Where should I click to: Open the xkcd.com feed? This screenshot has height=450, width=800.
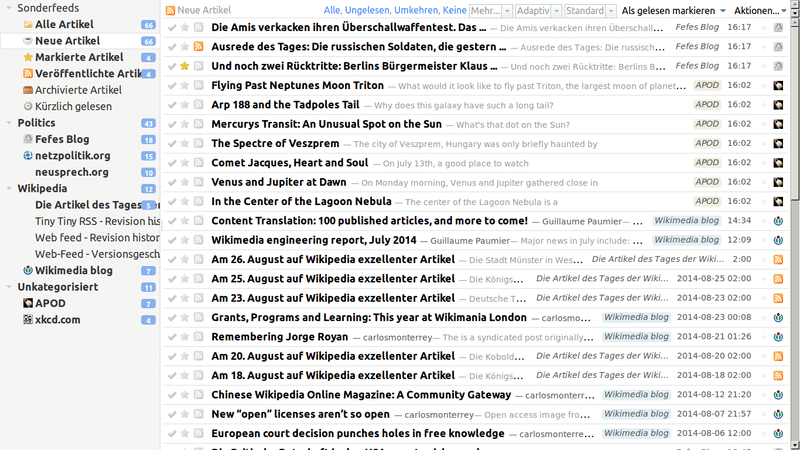(x=58, y=319)
